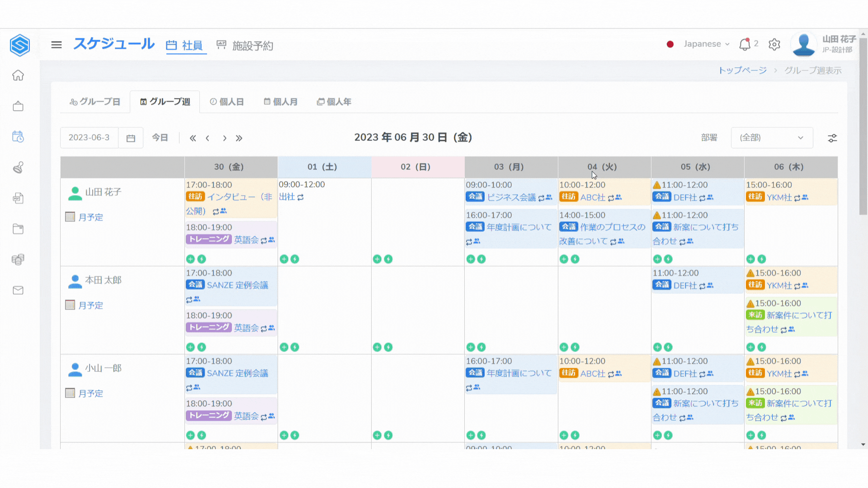This screenshot has height=488, width=868.
Task: Expand the 部署 (全部) dropdown
Action: click(772, 138)
